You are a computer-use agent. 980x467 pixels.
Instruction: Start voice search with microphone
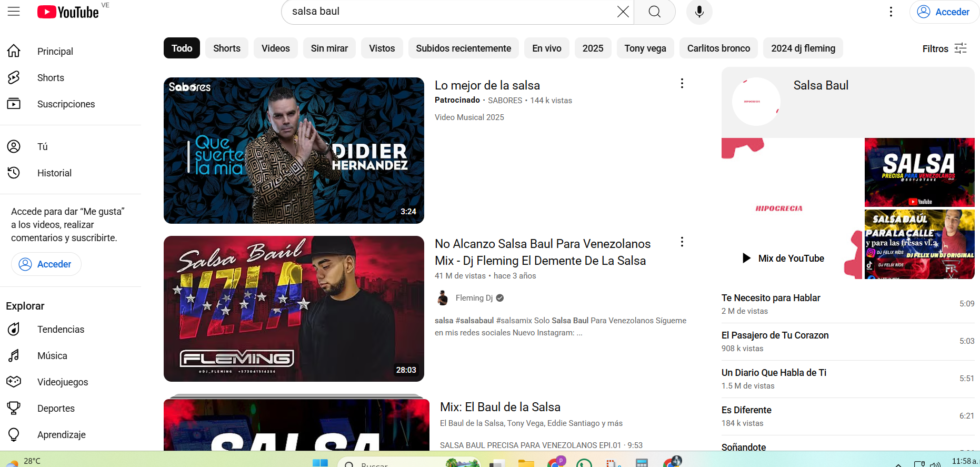tap(699, 12)
